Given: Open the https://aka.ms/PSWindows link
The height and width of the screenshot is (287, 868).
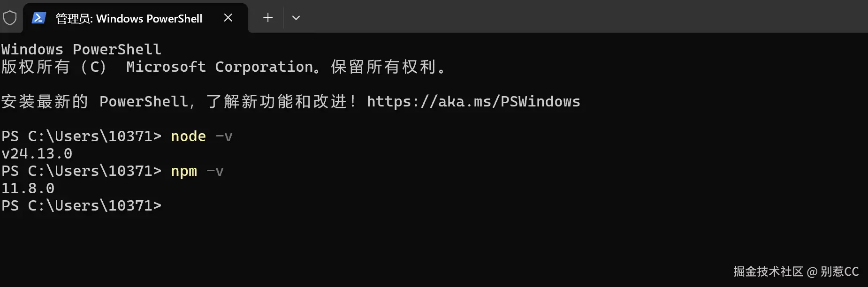Looking at the screenshot, I should click(473, 102).
